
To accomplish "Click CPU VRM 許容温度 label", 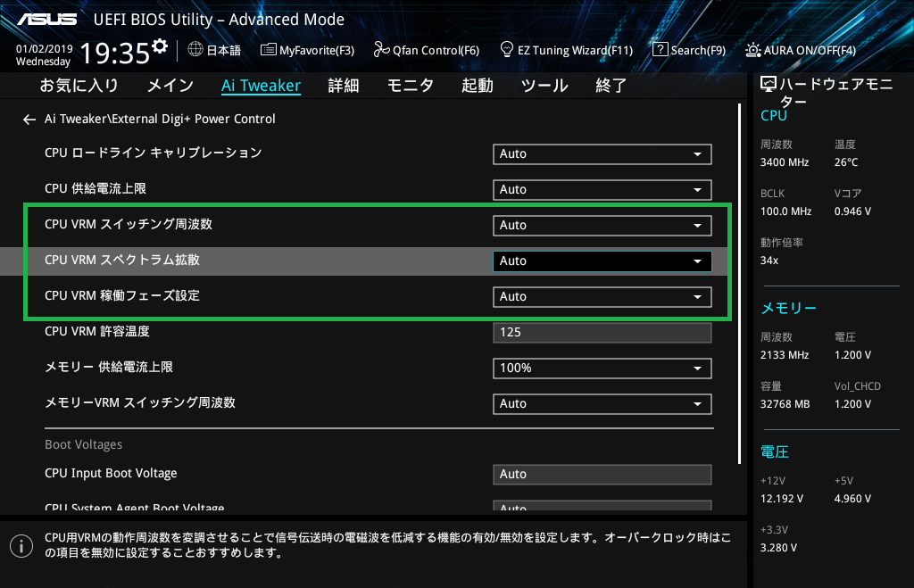I will pos(97,331).
